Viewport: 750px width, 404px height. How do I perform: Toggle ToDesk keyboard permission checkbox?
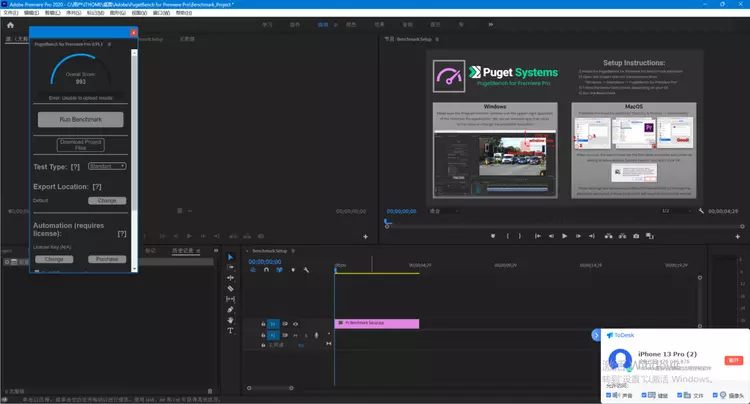644,395
